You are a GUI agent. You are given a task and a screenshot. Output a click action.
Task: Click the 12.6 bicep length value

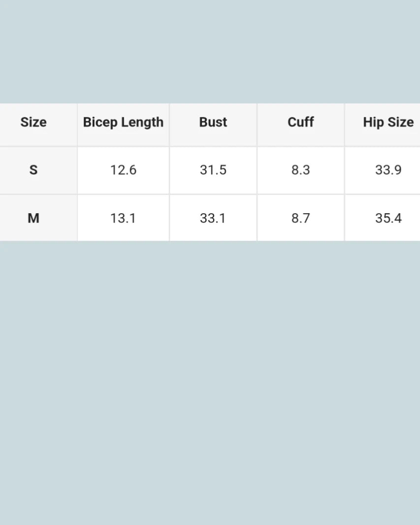point(123,170)
